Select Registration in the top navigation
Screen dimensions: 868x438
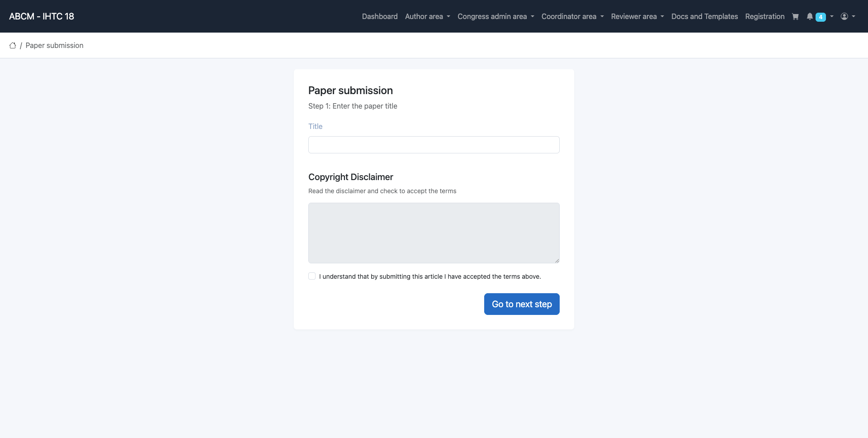pyautogui.click(x=764, y=16)
